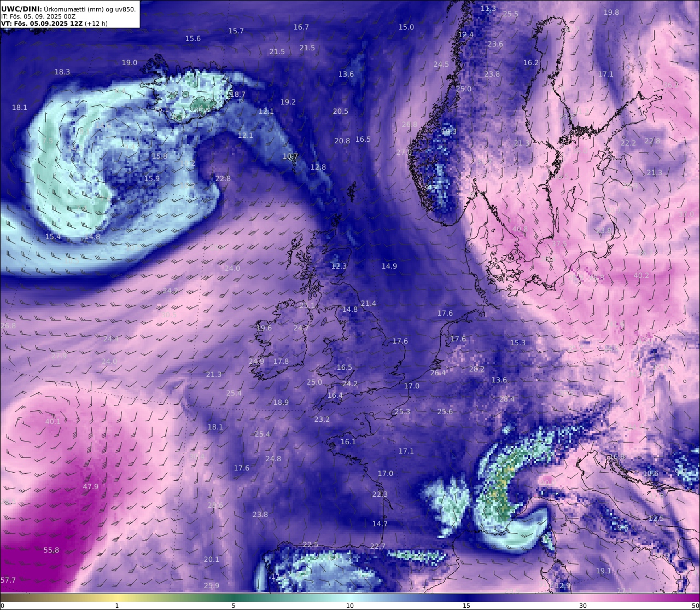Click the 19.8 value label
700x610 pixels.
pos(611,13)
